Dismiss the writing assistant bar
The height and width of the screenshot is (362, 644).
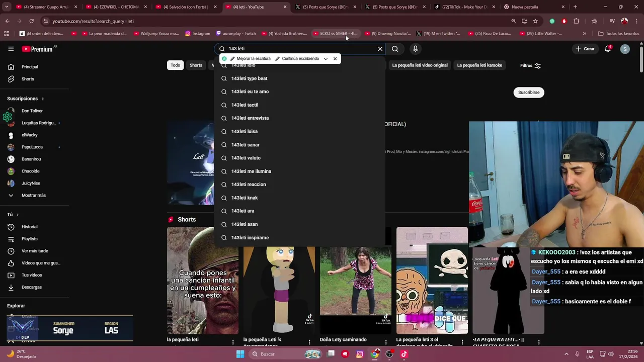[x=335, y=59]
